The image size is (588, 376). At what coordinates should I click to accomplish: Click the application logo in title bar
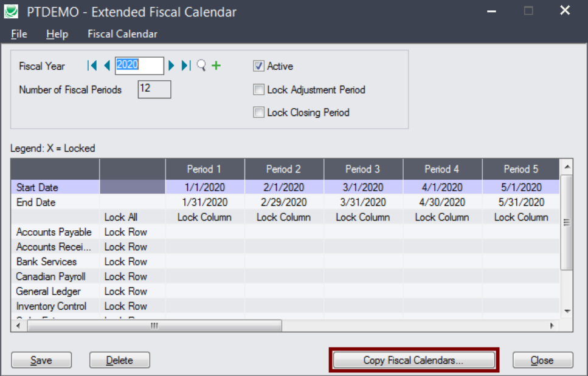[12, 11]
